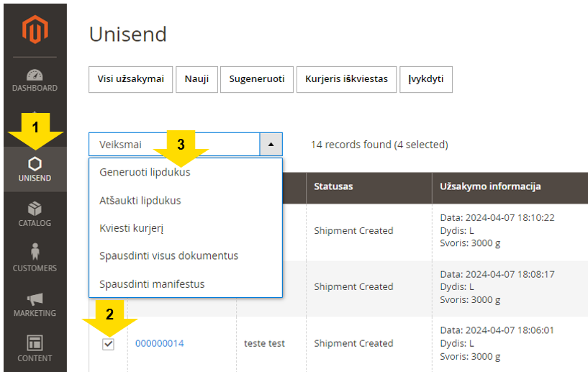Click the Magento logo icon
Viewport: 588px width, 372px height.
(35, 30)
